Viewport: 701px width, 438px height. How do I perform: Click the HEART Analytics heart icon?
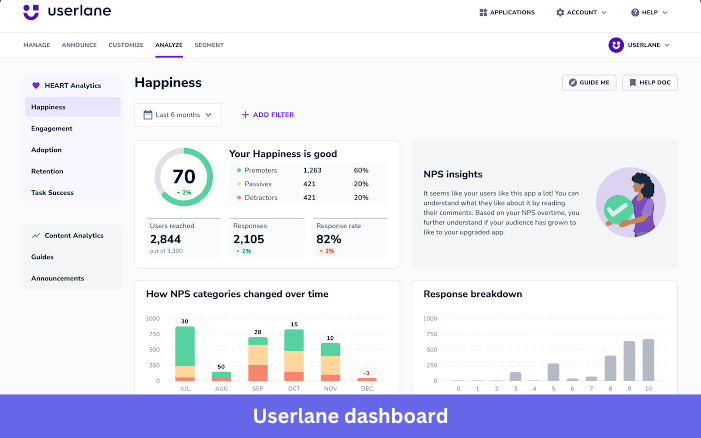36,85
